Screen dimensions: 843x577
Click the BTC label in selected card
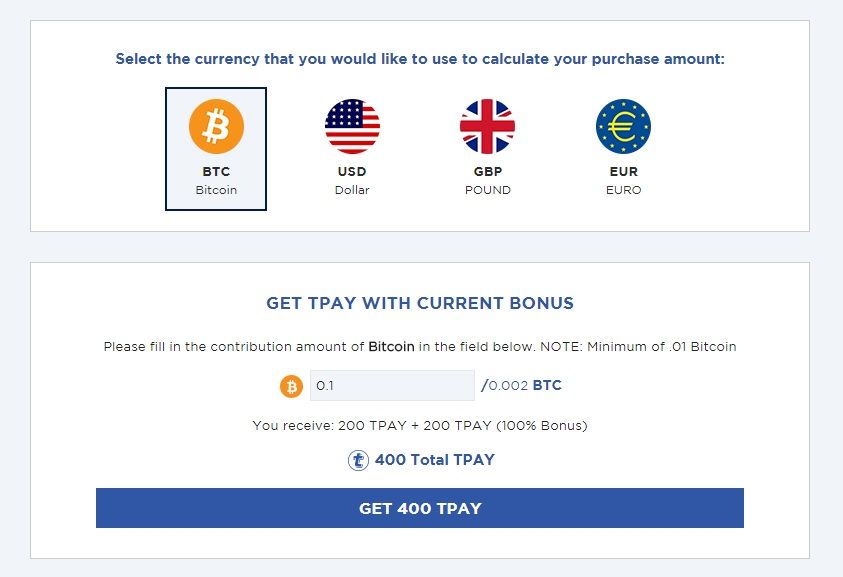(x=216, y=172)
